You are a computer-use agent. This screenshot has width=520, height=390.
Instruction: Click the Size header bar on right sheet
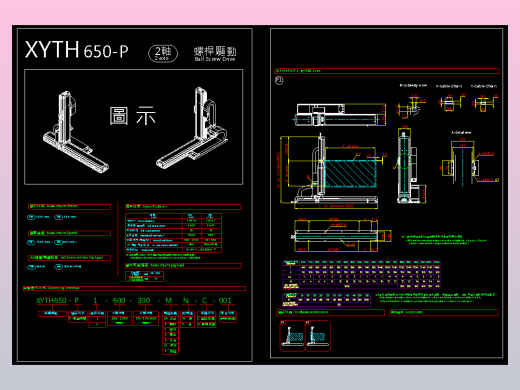tap(387, 71)
